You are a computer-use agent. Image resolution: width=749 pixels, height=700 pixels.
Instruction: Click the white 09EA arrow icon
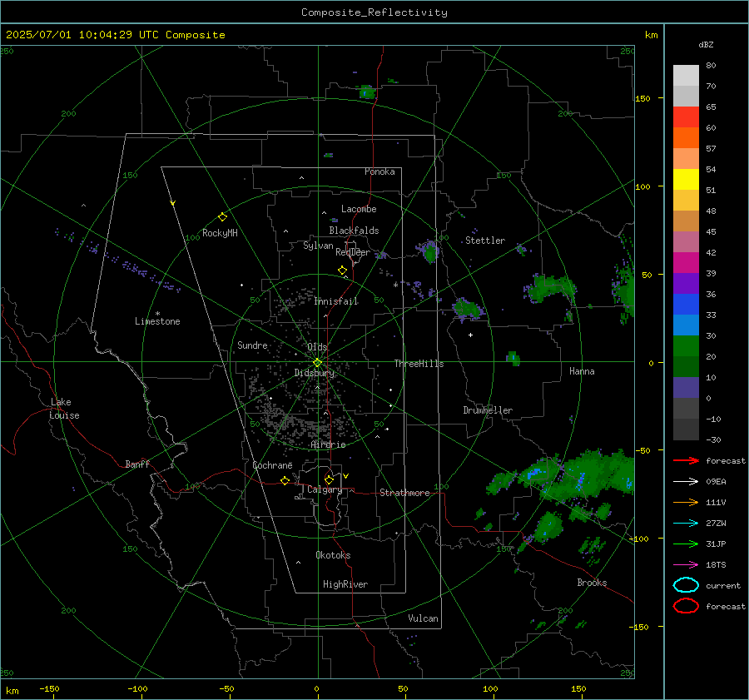click(x=686, y=482)
